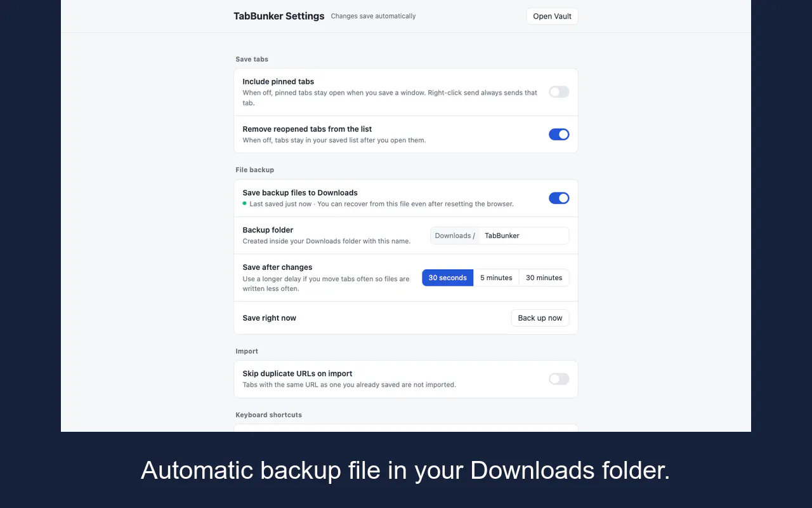812x508 pixels.
Task: Click the 'Import' section heading
Action: pos(247,351)
